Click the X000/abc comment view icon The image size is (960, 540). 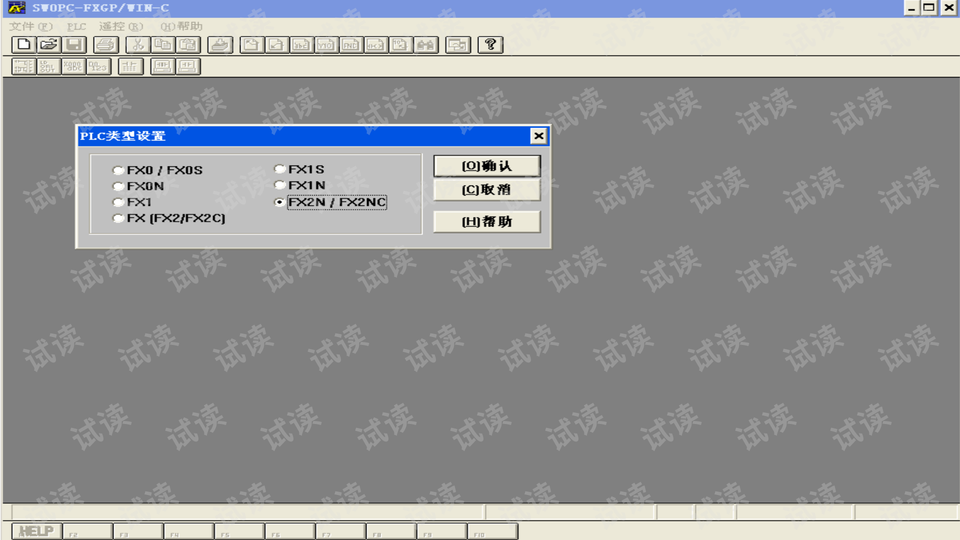[x=73, y=66]
